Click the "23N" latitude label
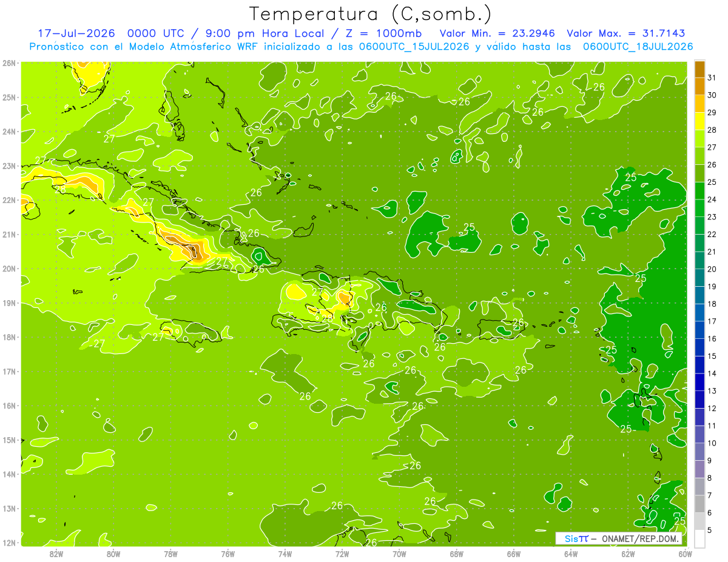728x562 pixels. click(x=9, y=166)
